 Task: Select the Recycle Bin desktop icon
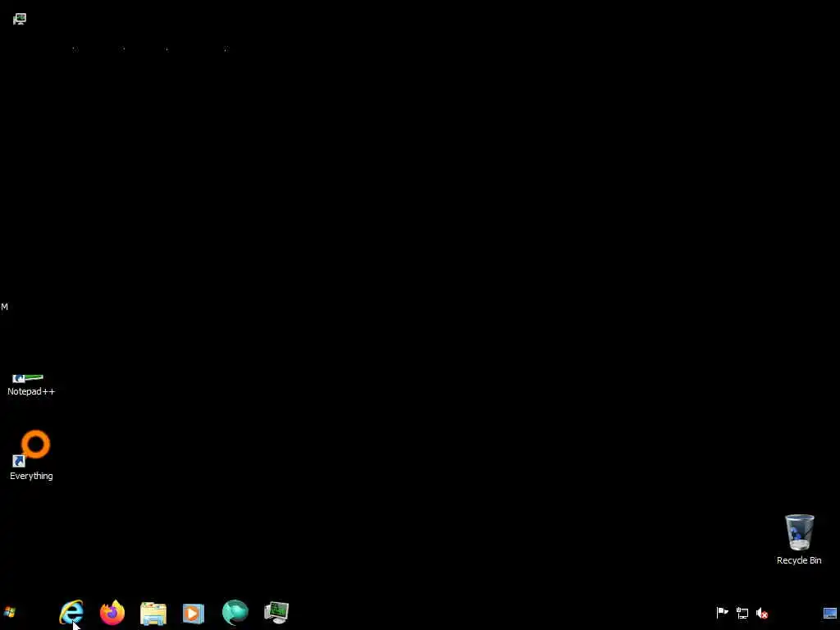pyautogui.click(x=799, y=532)
